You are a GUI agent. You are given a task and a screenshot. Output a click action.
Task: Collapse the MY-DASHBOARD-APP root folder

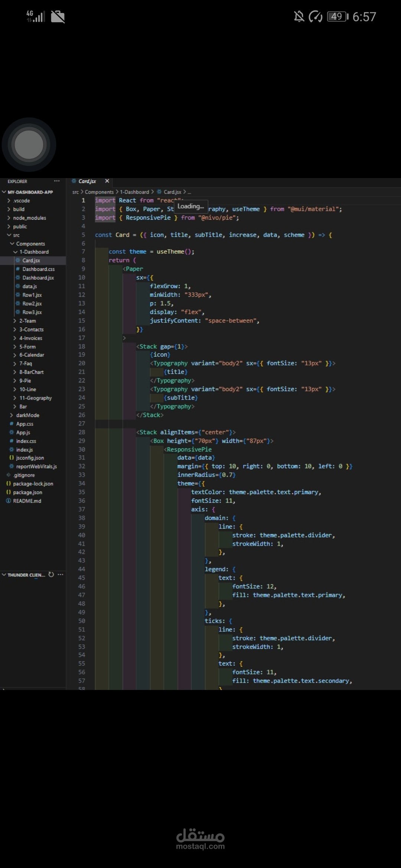[x=30, y=192]
